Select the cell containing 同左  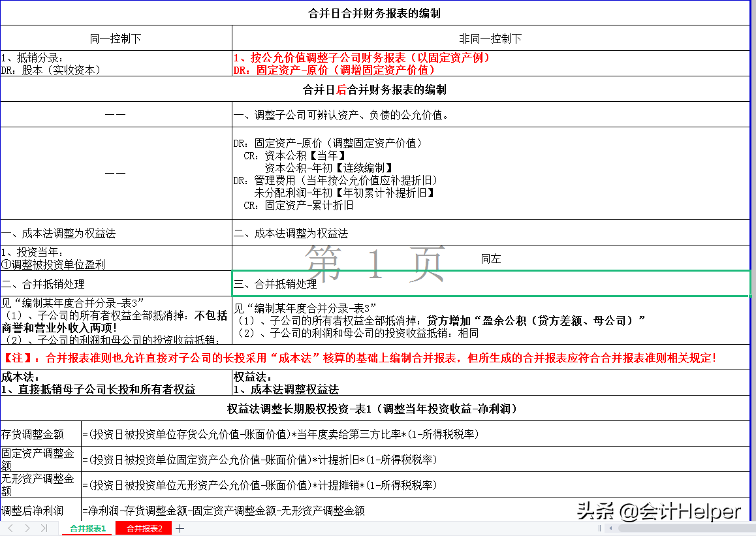pyautogui.click(x=492, y=259)
